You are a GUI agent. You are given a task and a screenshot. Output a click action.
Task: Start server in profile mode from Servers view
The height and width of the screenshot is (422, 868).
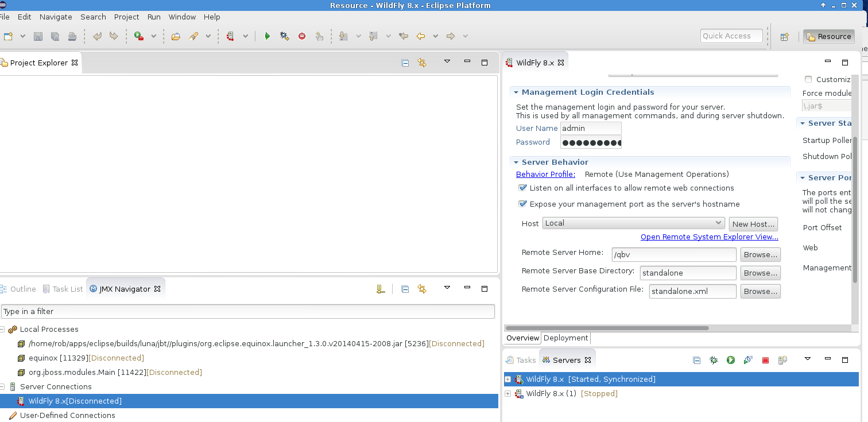[748, 361]
